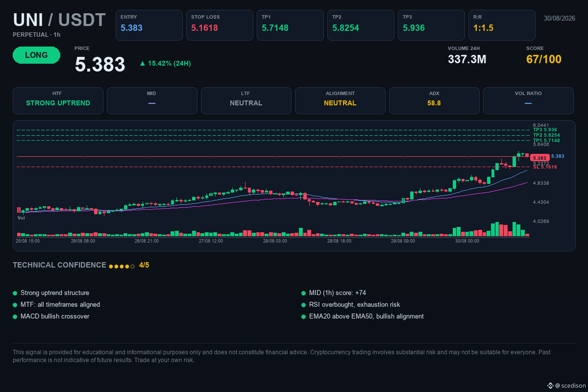Click the disclaimer paragraph at the bottom

282,356
